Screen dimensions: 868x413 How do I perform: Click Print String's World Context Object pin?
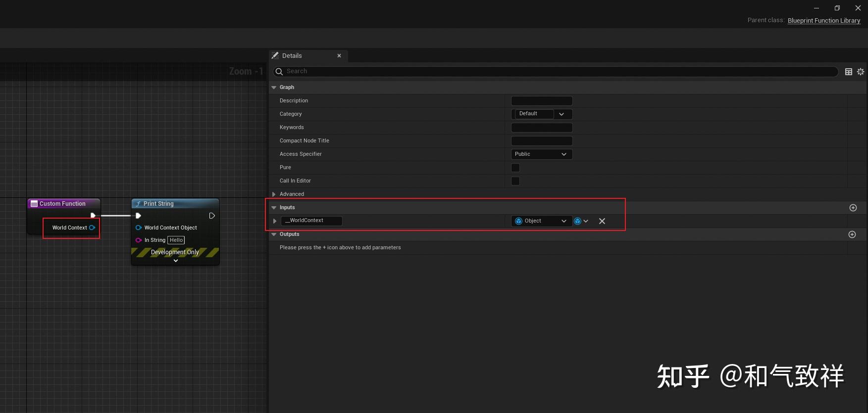(x=139, y=228)
